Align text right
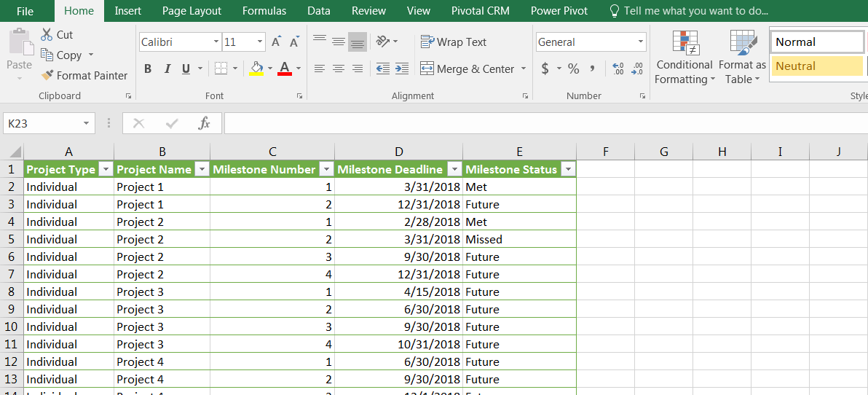The height and width of the screenshot is (395, 868). [x=358, y=69]
